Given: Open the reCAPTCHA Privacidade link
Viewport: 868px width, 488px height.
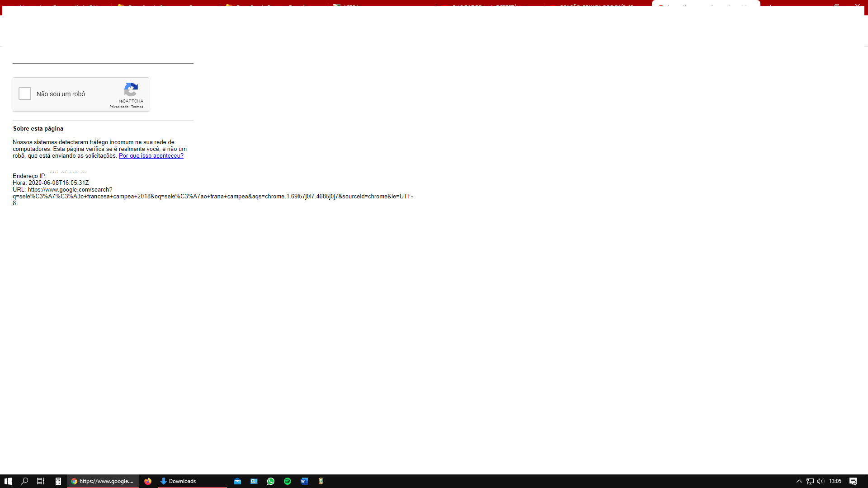Looking at the screenshot, I should [x=119, y=107].
